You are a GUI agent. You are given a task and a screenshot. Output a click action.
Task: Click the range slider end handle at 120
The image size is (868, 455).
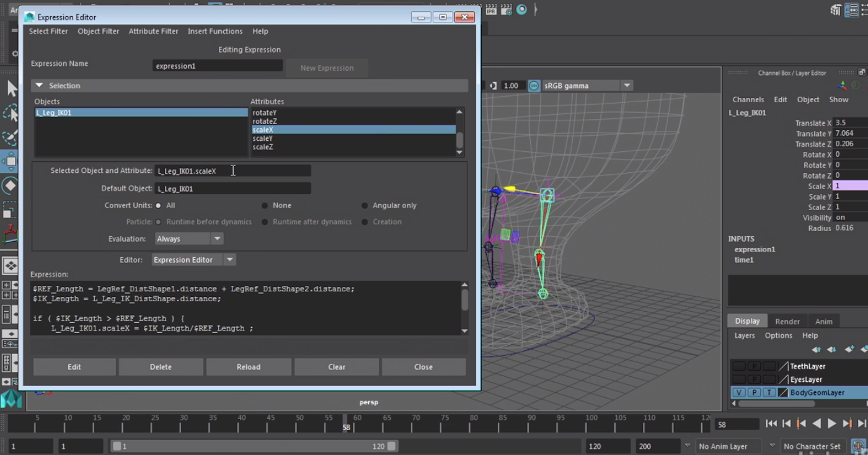click(391, 446)
